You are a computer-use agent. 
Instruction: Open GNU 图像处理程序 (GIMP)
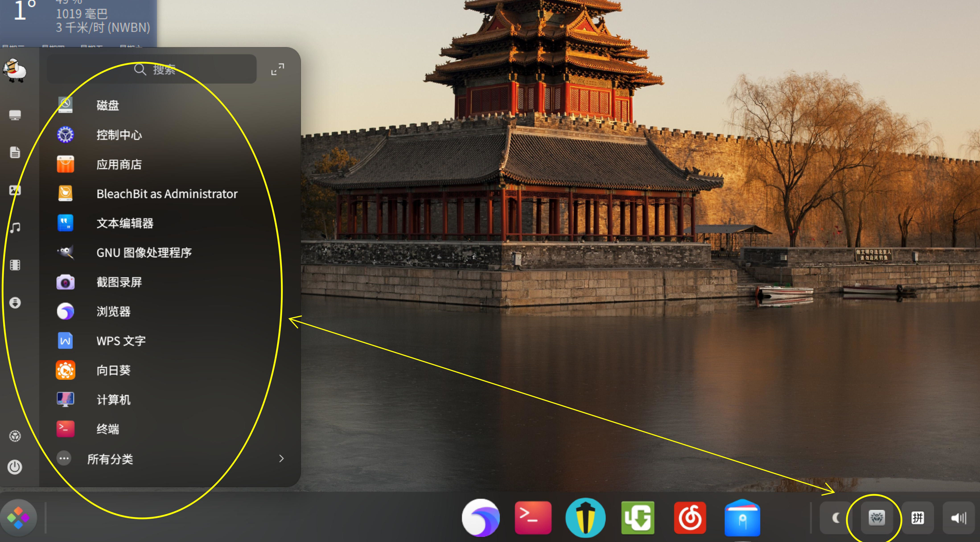pos(143,253)
